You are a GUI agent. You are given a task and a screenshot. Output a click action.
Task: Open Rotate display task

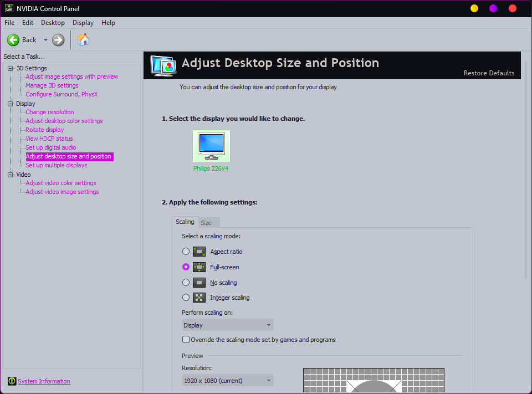coord(45,130)
